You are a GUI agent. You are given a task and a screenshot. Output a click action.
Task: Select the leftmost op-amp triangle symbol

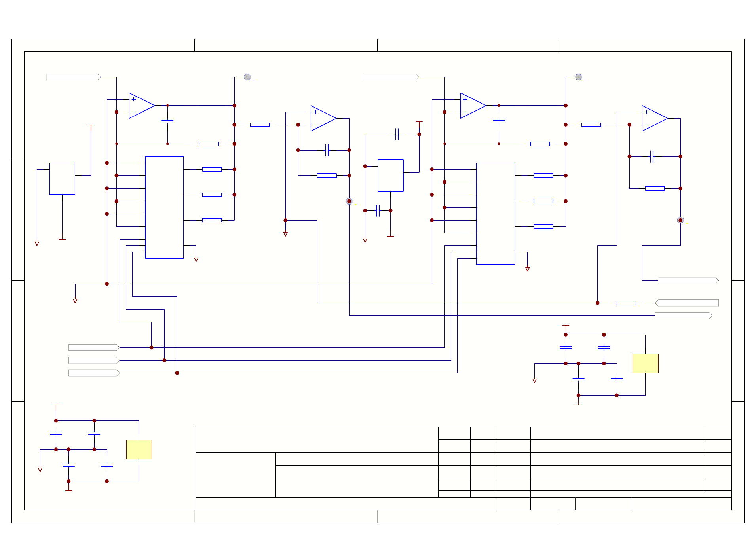[142, 106]
